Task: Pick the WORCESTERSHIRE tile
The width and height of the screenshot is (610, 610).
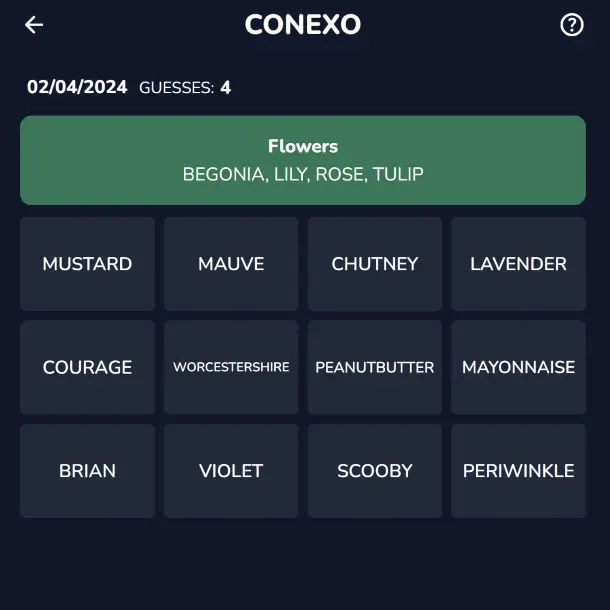Action: (x=231, y=367)
